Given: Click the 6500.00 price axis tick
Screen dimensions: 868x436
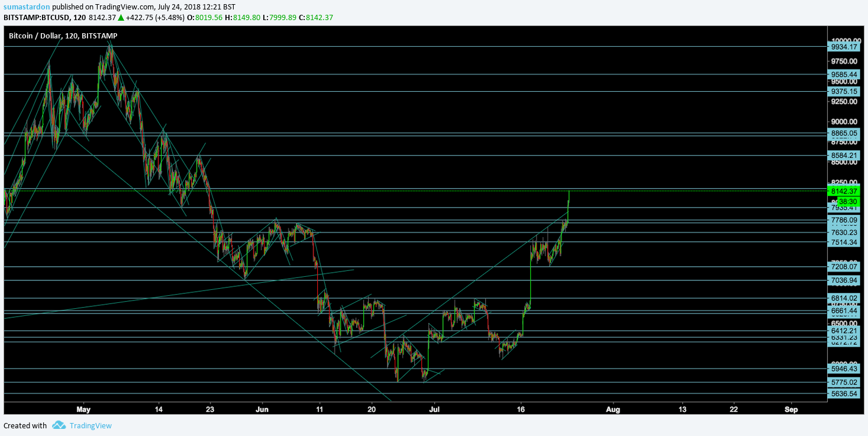Looking at the screenshot, I should (844, 324).
